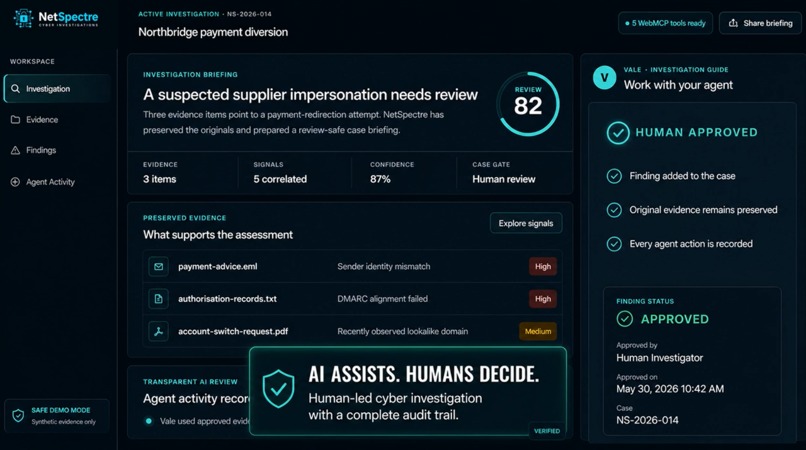Click the Case Gate Human review stat

[x=504, y=173]
